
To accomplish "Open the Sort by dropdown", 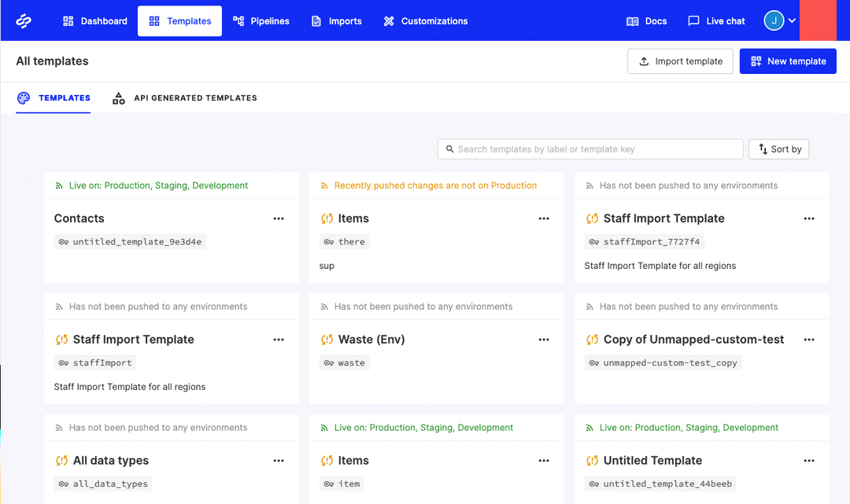I will tap(778, 149).
